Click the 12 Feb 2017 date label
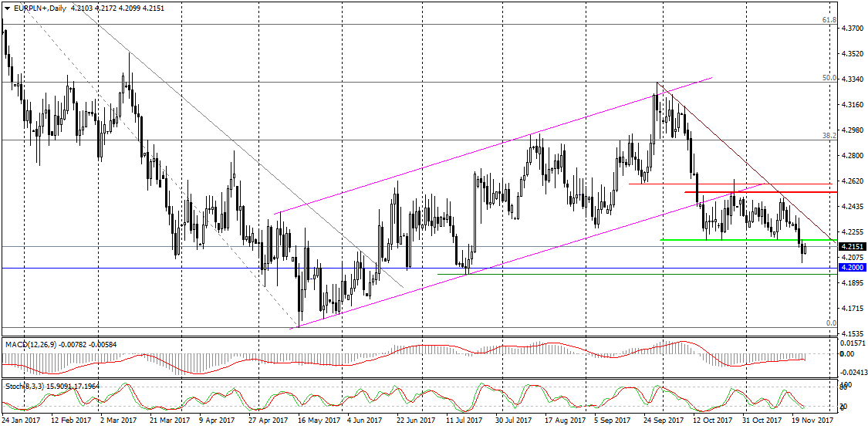868x429 pixels. (x=71, y=421)
